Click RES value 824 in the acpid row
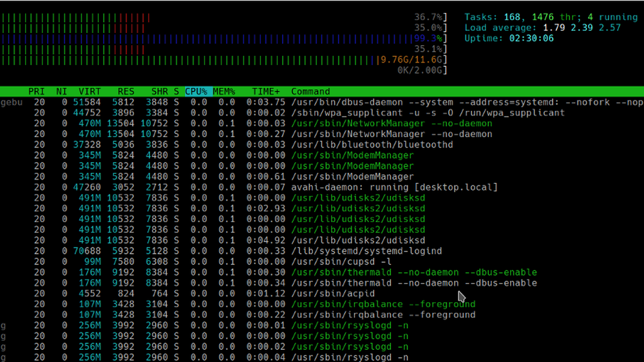Image resolution: width=644 pixels, height=362 pixels. (x=126, y=294)
